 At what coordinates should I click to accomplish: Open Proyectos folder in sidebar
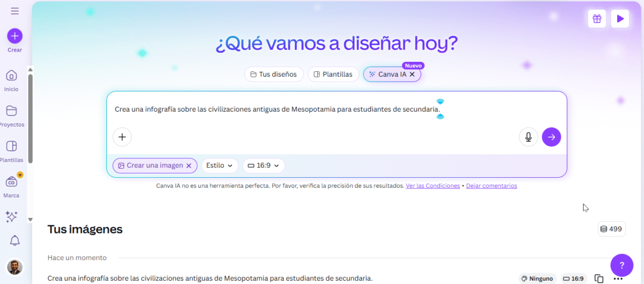tap(11, 111)
